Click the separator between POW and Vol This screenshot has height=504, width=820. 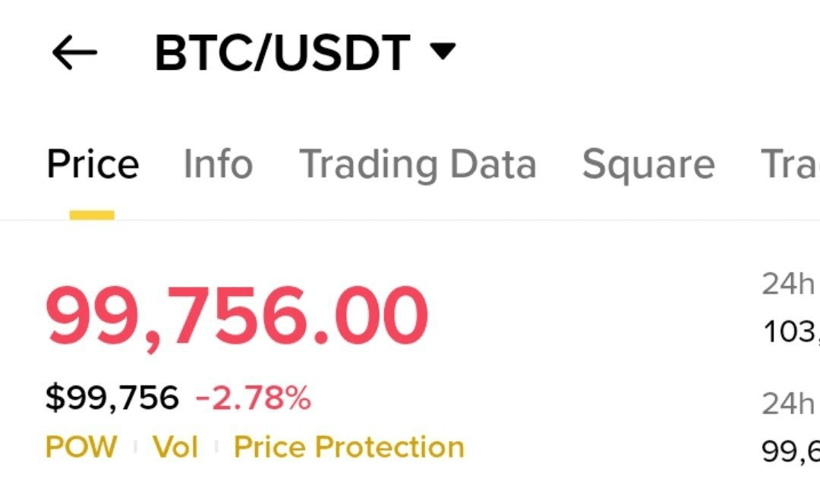(x=135, y=447)
